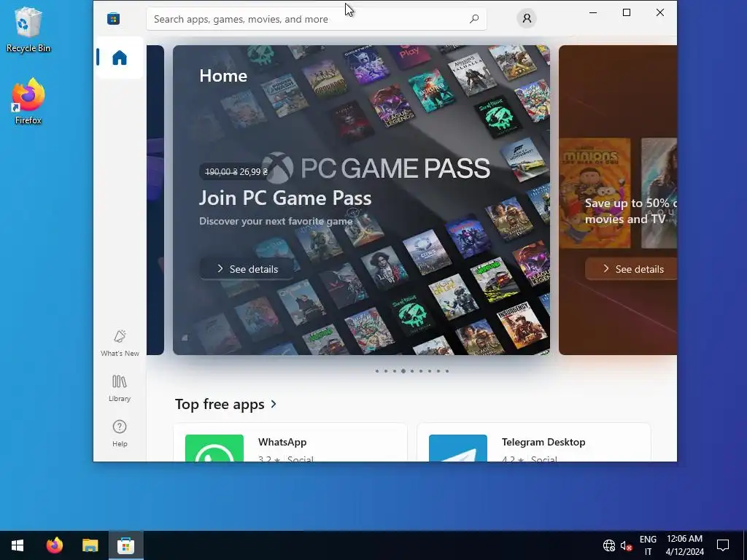This screenshot has height=560, width=747.
Task: Click the Save up to 50% banner text
Action: tap(630, 211)
